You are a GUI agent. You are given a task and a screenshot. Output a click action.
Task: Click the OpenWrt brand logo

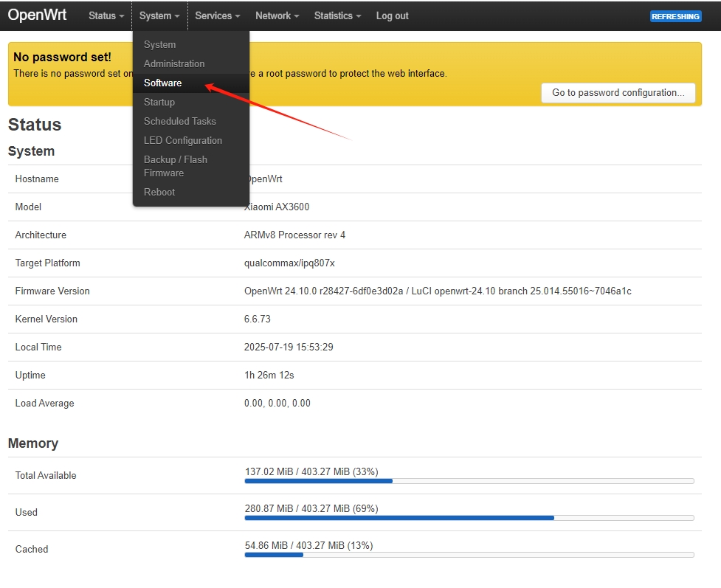[37, 15]
